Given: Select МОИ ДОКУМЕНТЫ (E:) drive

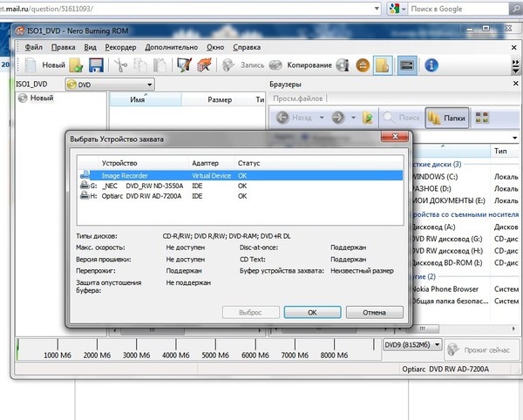Looking at the screenshot, I should tap(449, 200).
